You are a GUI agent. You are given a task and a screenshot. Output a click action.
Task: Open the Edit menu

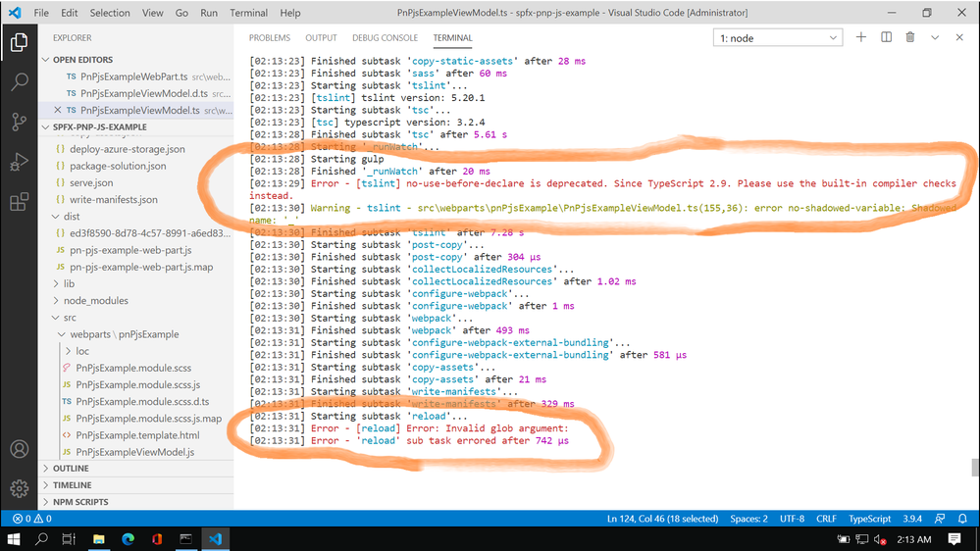[69, 13]
